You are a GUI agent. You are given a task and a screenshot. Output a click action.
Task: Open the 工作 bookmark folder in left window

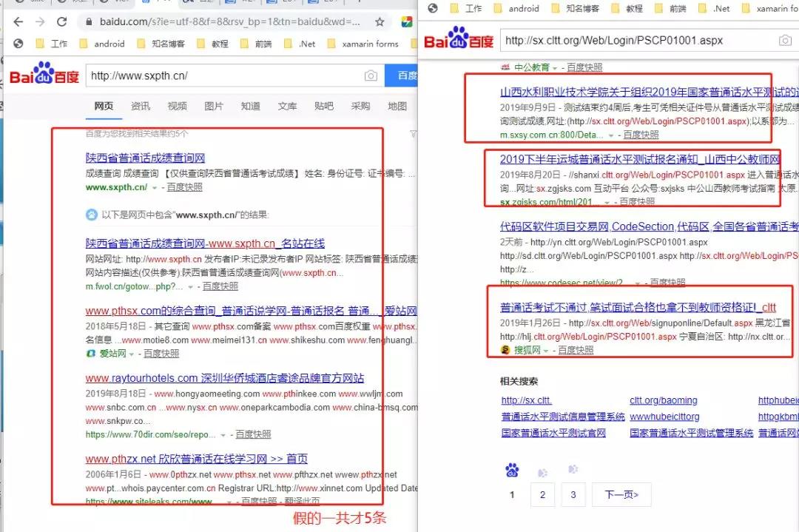pos(52,44)
